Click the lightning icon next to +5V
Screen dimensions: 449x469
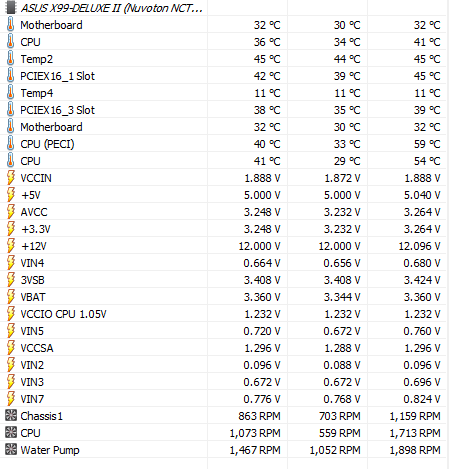[11, 195]
